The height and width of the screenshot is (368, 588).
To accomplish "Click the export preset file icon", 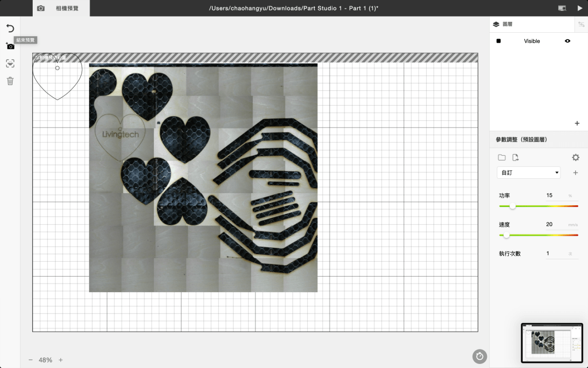I will pyautogui.click(x=516, y=158).
